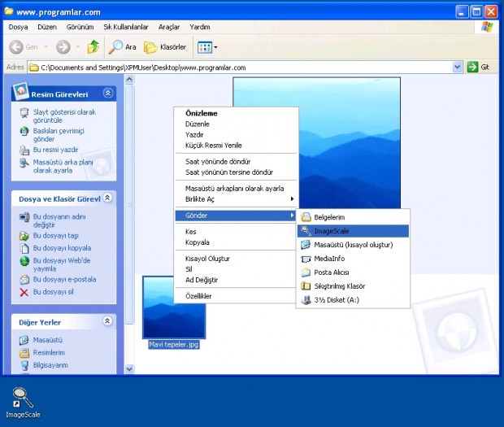Toggle Klasörler folders pane icon
Viewport: 504px width, 427px height.
point(150,47)
